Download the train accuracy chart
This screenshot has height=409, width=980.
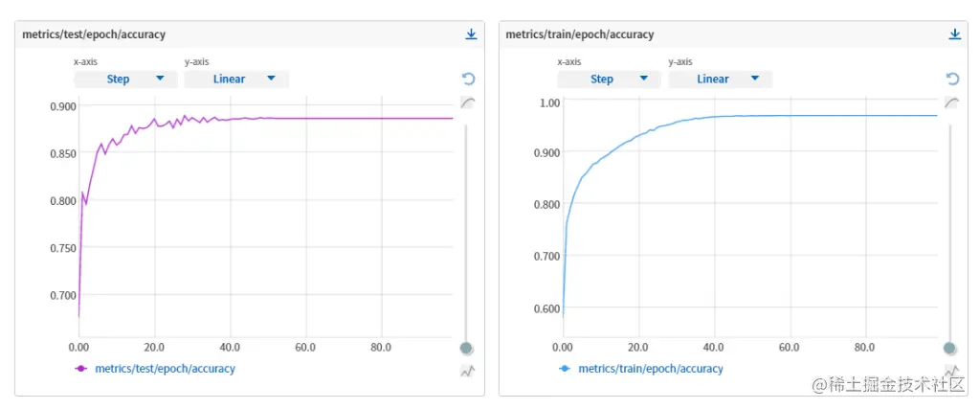[955, 34]
